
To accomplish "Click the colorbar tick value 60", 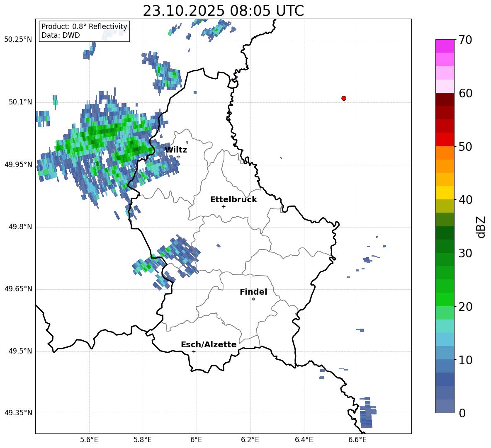I will [x=465, y=93].
